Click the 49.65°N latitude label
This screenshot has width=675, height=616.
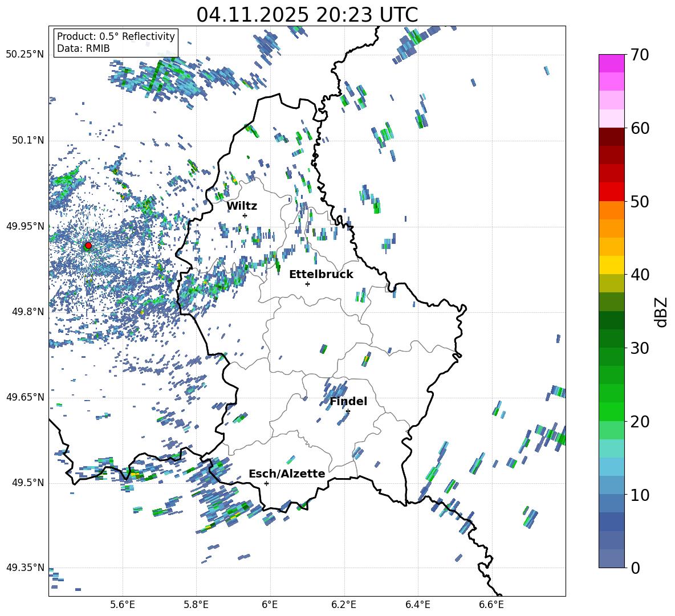click(x=25, y=397)
